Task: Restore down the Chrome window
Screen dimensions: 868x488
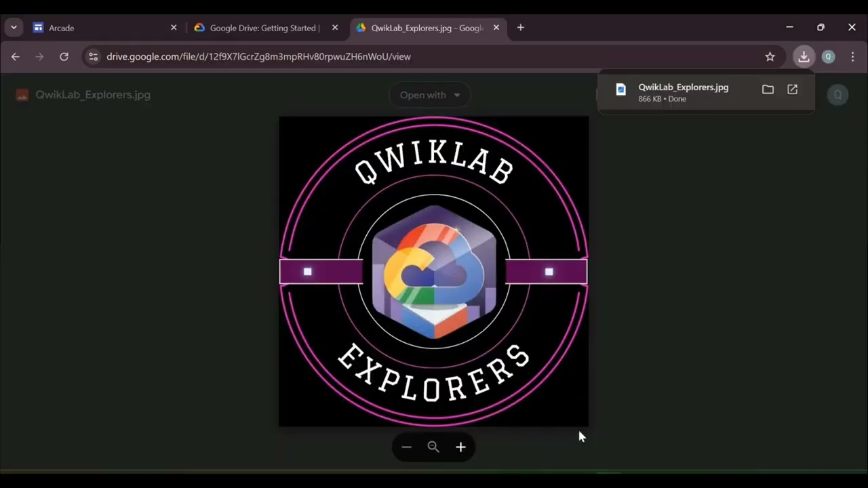Action: [821, 28]
